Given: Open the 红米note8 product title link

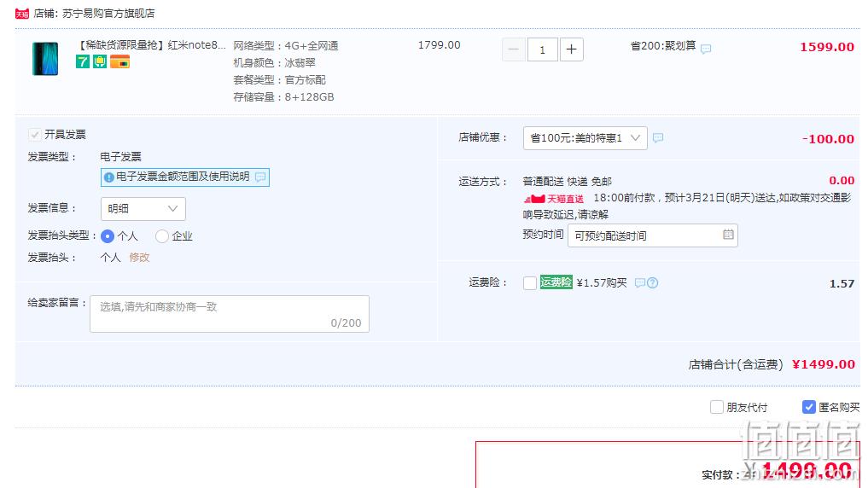Looking at the screenshot, I should [x=151, y=45].
